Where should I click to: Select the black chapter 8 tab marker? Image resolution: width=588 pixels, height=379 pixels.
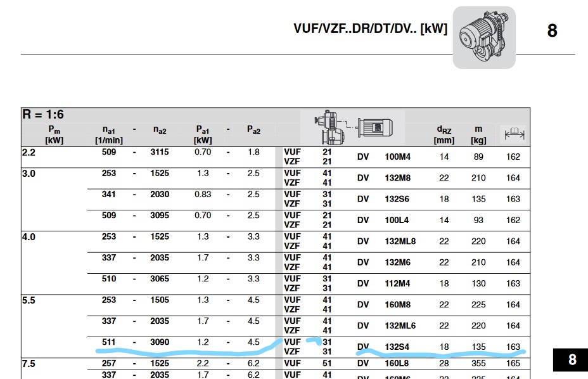tap(572, 360)
